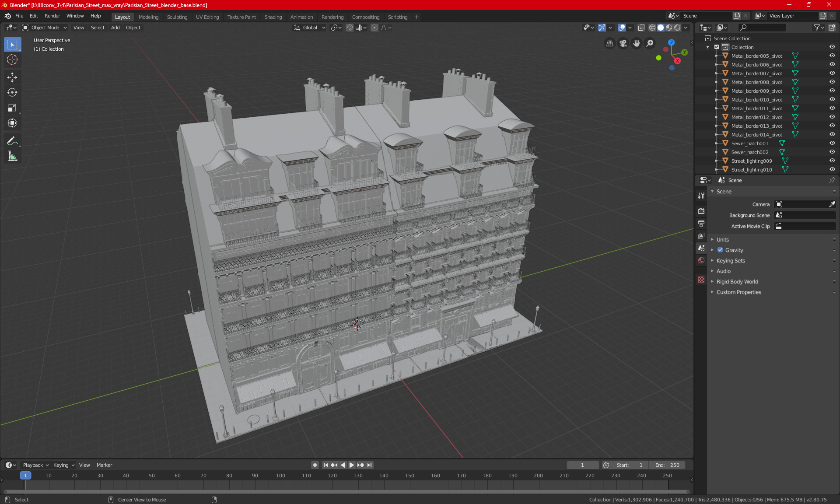Open the Render menu

coord(52,16)
